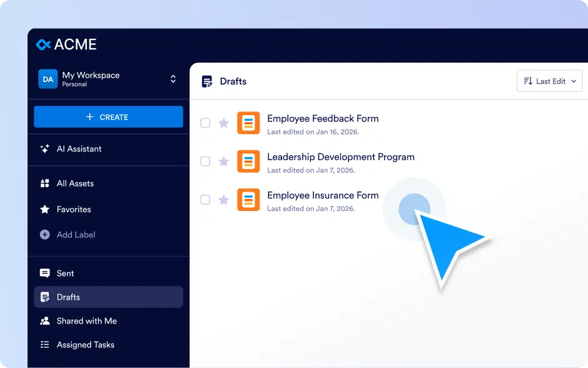Click the ACME logo icon

[44, 44]
